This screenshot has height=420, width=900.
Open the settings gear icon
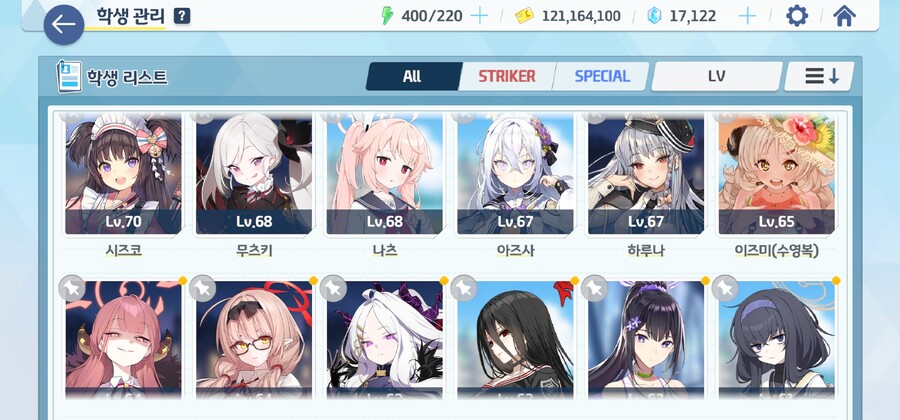(797, 15)
